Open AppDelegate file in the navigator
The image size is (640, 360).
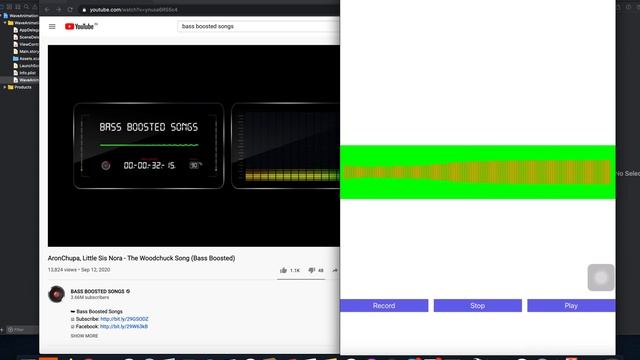tap(26, 30)
